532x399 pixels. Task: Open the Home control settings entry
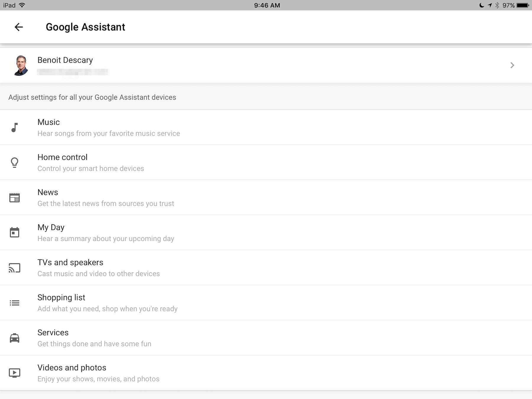pos(266,163)
